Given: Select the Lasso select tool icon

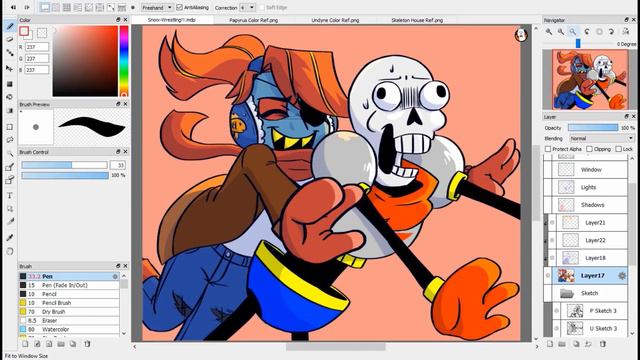Looking at the screenshot, I should point(10,140).
